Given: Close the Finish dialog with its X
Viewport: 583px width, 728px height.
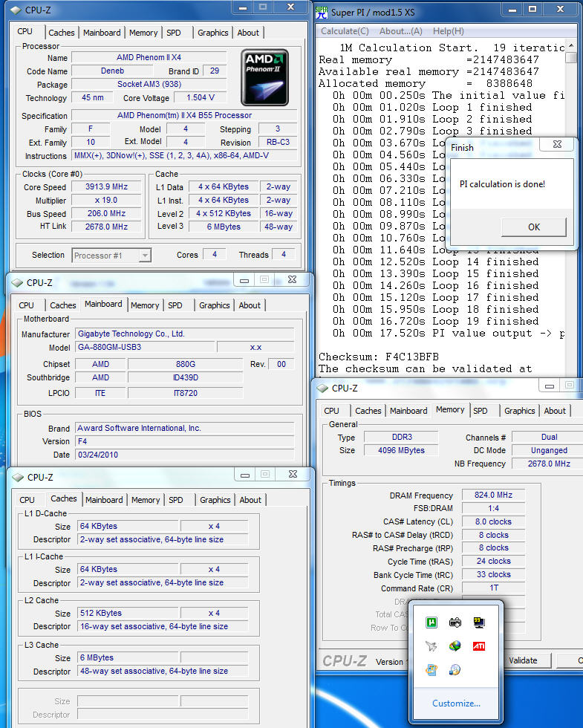Looking at the screenshot, I should pos(557,144).
